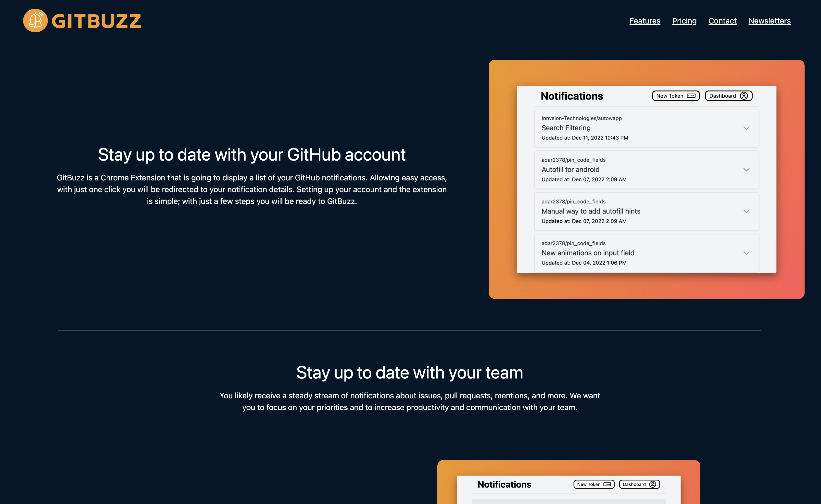This screenshot has height=504, width=821.
Task: Select the Search Filtering notification card
Action: [x=633, y=128]
